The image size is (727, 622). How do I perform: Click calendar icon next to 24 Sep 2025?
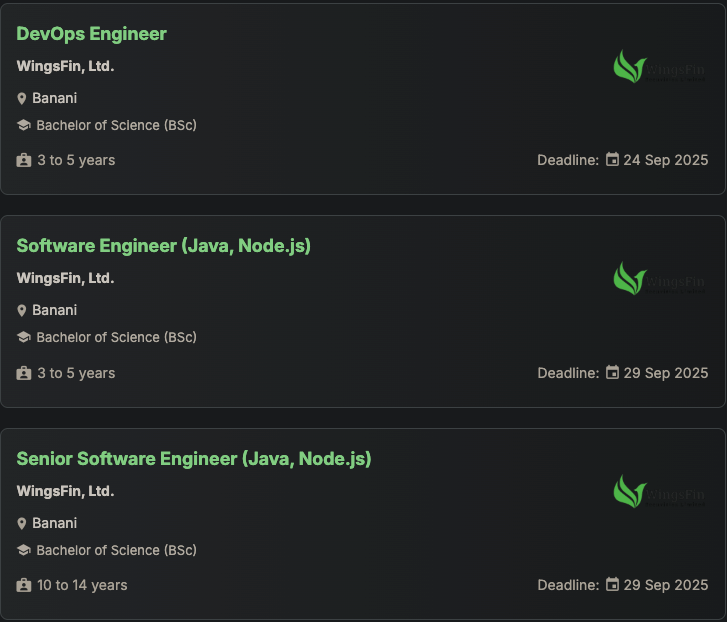(x=612, y=160)
